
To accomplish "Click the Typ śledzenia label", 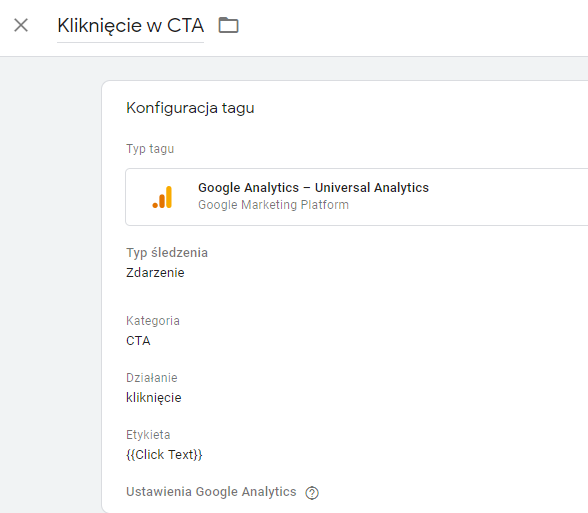I will click(167, 253).
